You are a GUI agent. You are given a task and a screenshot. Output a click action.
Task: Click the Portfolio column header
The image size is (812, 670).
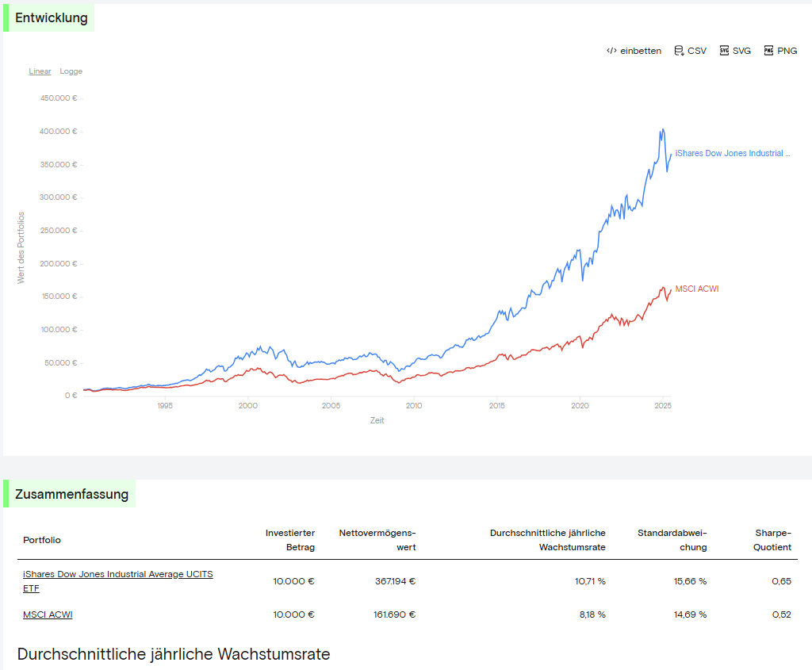tap(42, 540)
